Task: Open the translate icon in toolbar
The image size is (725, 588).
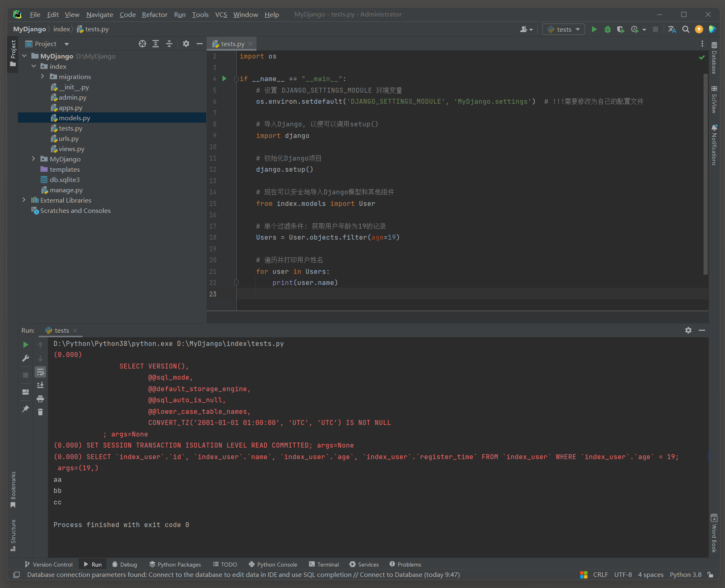Action: pos(672,29)
